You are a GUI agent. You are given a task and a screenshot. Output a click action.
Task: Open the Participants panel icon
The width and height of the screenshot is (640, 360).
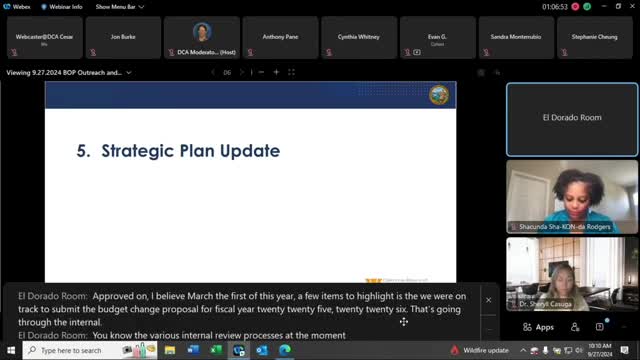[x=575, y=327]
